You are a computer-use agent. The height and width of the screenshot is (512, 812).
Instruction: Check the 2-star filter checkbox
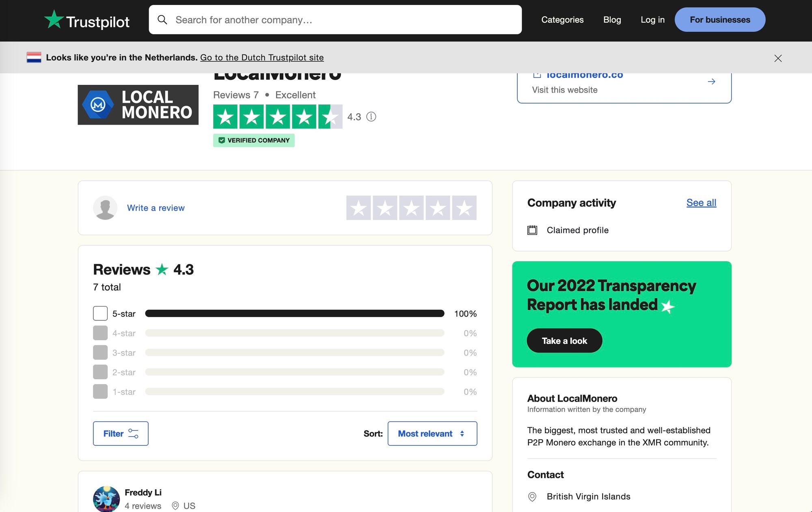pyautogui.click(x=100, y=372)
